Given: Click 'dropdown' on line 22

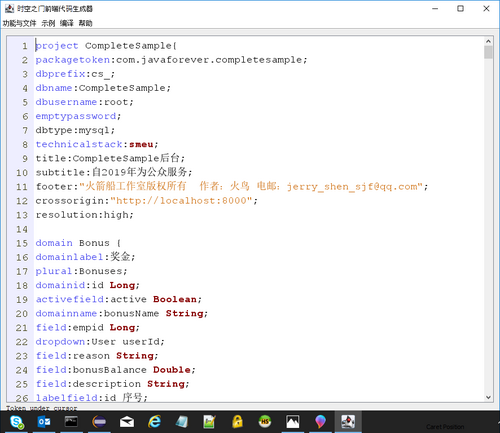Looking at the screenshot, I should (60, 342).
